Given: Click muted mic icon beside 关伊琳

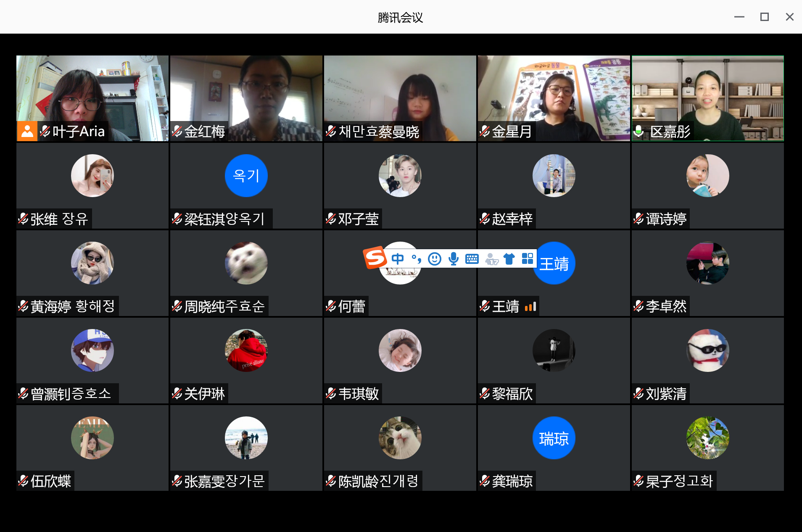Looking at the screenshot, I should [x=177, y=393].
